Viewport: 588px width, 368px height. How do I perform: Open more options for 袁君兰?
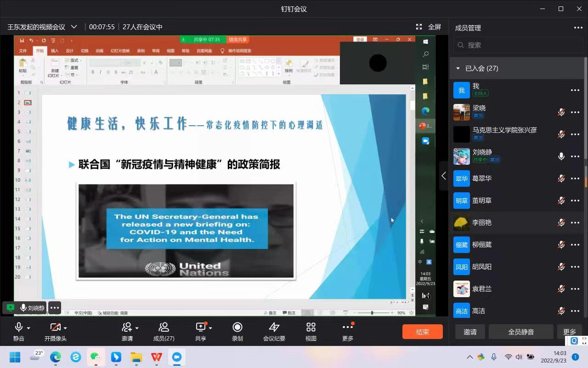(x=575, y=289)
